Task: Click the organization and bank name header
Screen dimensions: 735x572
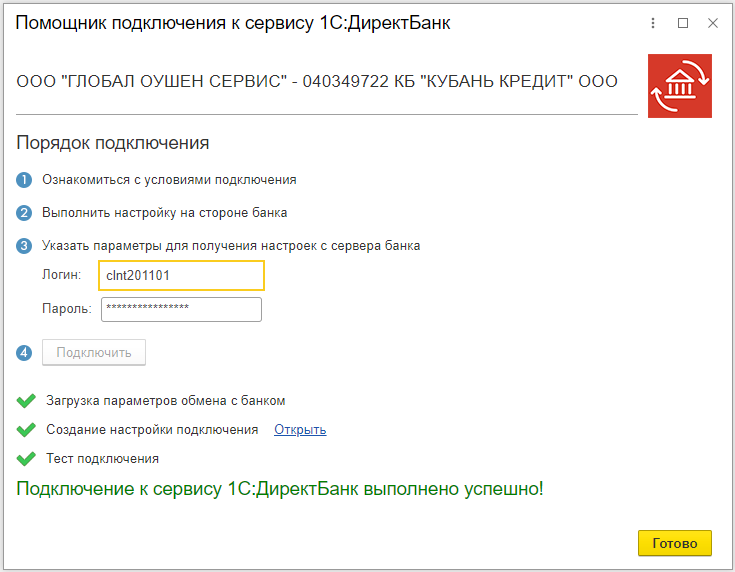Action: pyautogui.click(x=317, y=81)
